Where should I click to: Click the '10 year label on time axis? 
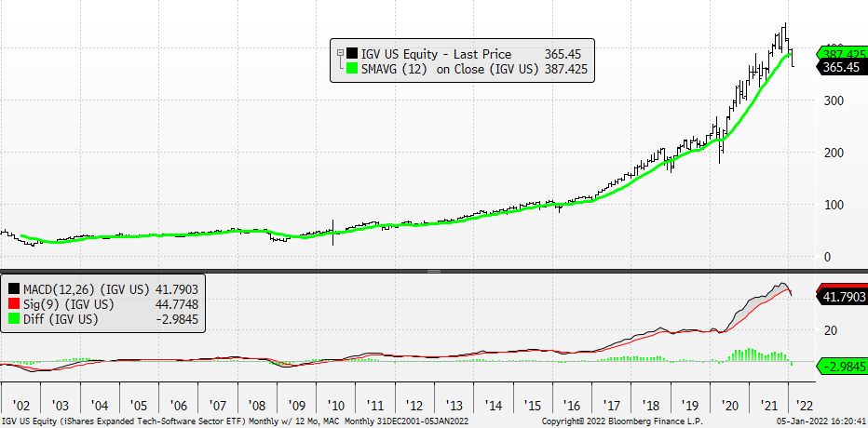coord(335,404)
